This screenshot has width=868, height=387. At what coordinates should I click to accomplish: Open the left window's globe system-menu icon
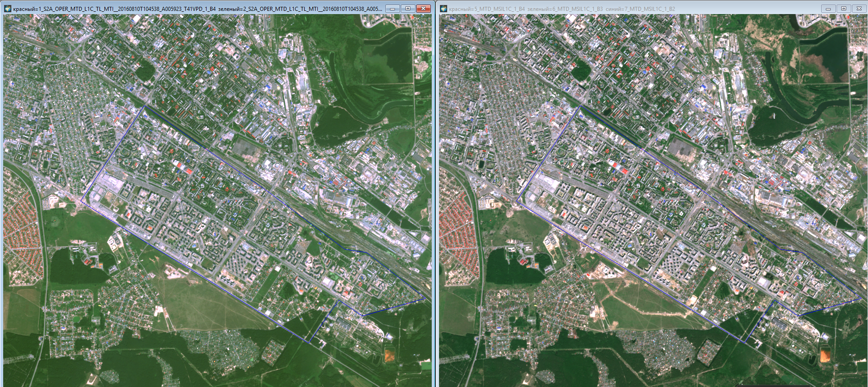[8, 9]
